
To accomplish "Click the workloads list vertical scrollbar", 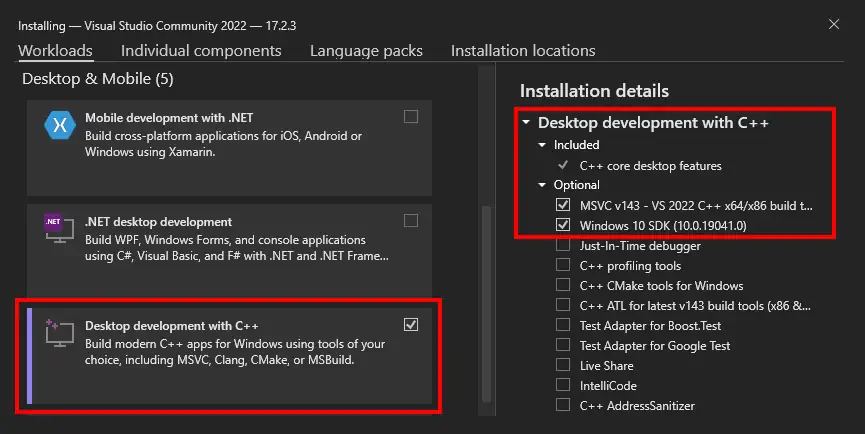I will (x=487, y=300).
